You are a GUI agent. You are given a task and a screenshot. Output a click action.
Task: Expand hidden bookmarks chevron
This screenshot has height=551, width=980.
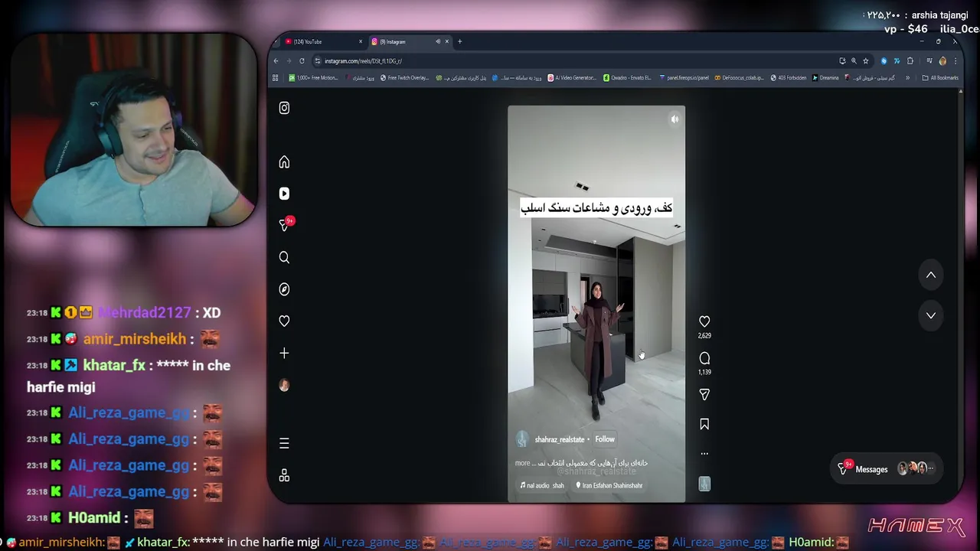(x=908, y=77)
